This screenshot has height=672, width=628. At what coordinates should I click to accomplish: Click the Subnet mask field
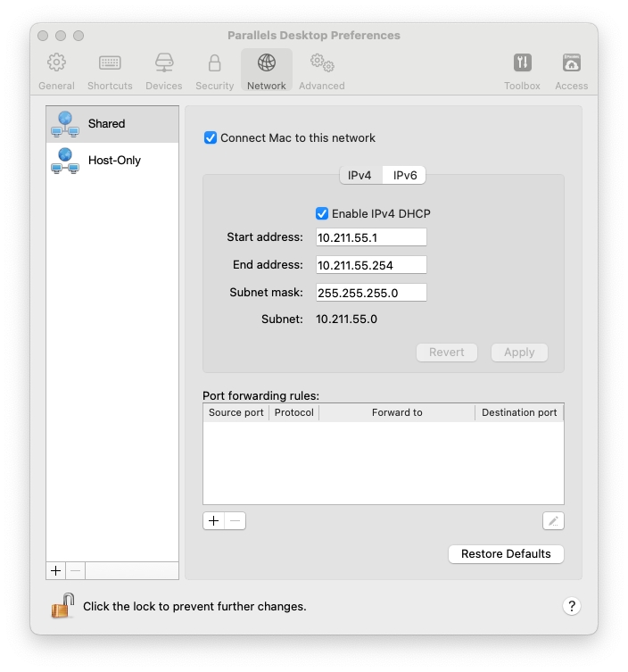(x=371, y=293)
